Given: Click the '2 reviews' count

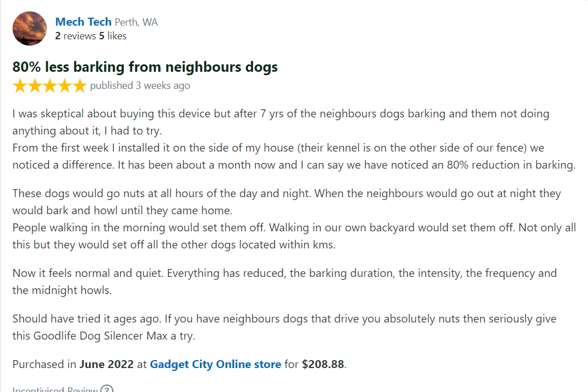Looking at the screenshot, I should [75, 36].
